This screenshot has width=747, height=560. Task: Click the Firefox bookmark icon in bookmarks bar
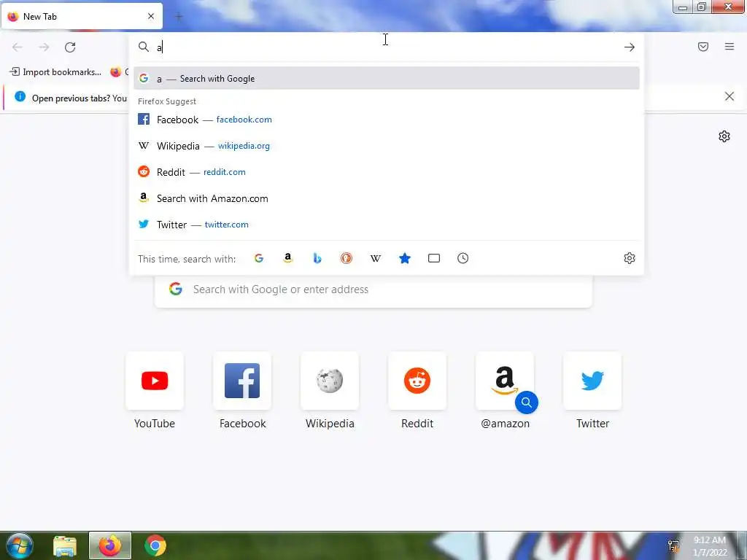click(x=116, y=72)
